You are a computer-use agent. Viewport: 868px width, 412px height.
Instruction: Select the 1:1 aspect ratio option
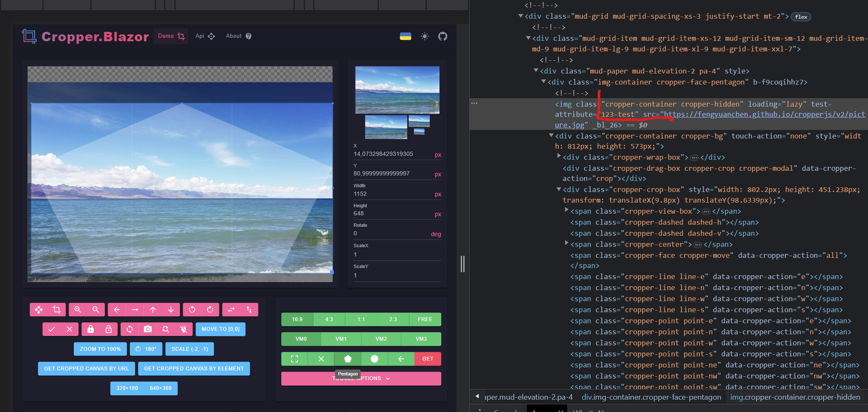click(361, 319)
